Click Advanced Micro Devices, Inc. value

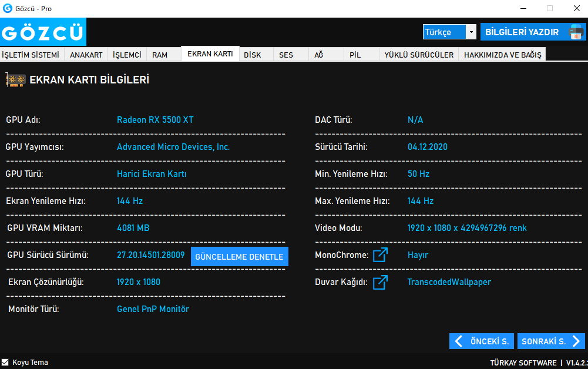point(173,147)
